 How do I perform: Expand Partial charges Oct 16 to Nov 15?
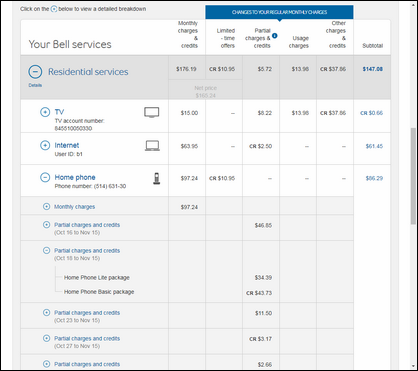47,225
